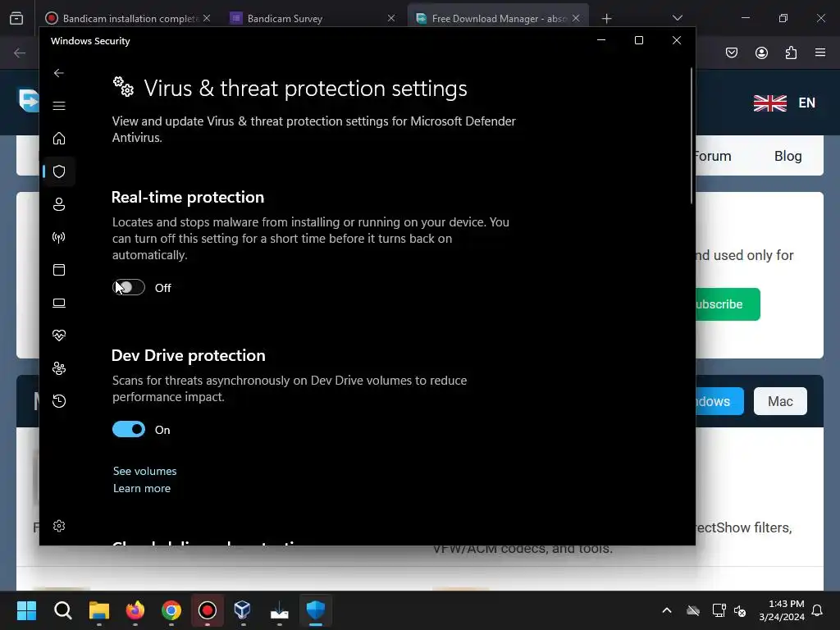This screenshot has height=630, width=840.
Task: Open Firefox from taskbar
Action: click(135, 610)
